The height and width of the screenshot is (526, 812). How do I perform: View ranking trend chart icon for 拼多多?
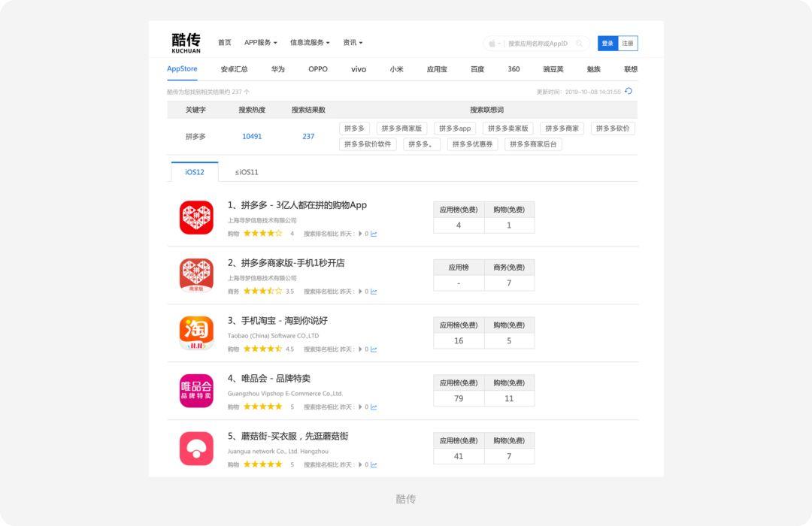tap(374, 234)
